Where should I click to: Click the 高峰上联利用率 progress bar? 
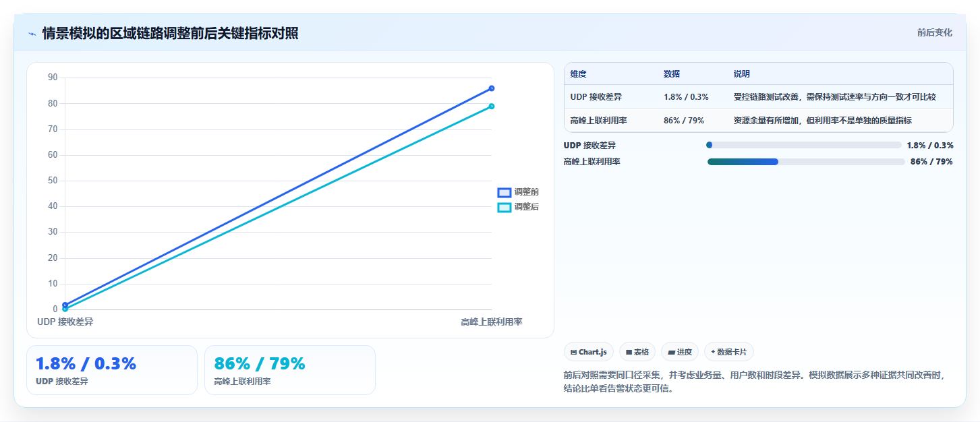(x=806, y=162)
